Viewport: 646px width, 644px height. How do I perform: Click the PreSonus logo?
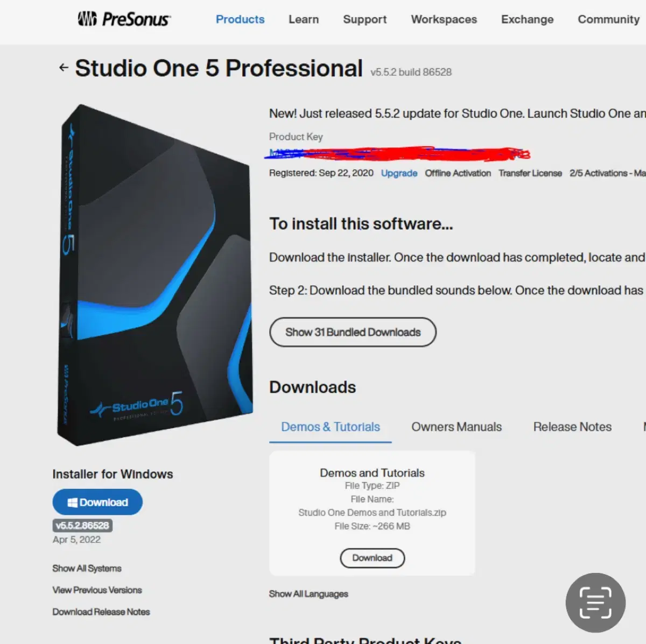[124, 19]
